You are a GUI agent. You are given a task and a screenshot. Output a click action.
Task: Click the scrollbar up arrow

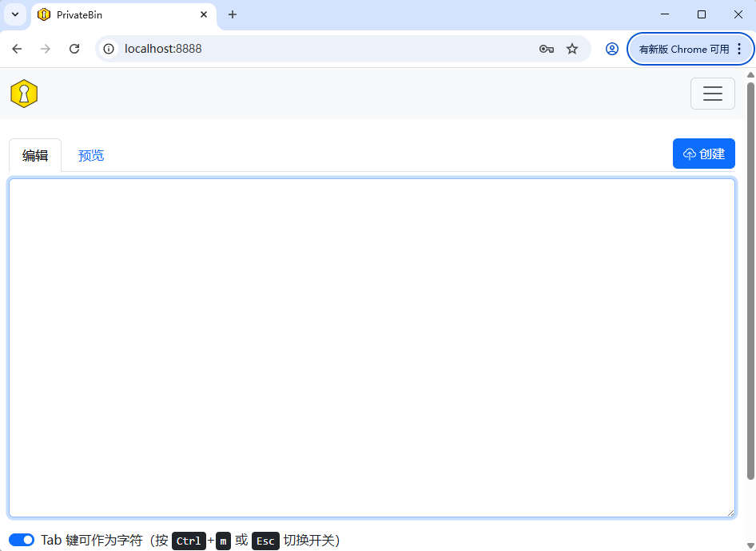[x=750, y=75]
